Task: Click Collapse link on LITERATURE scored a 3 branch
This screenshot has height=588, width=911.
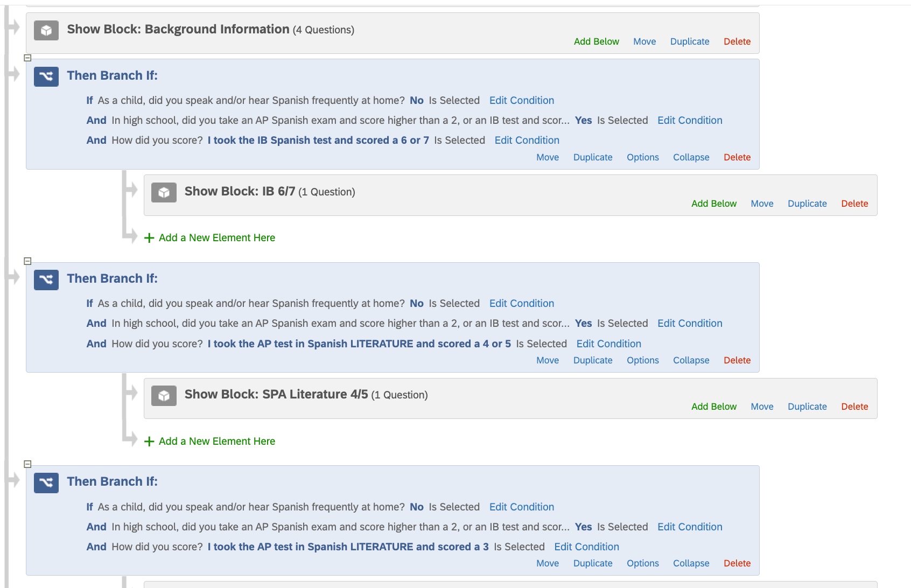Action: (x=691, y=563)
